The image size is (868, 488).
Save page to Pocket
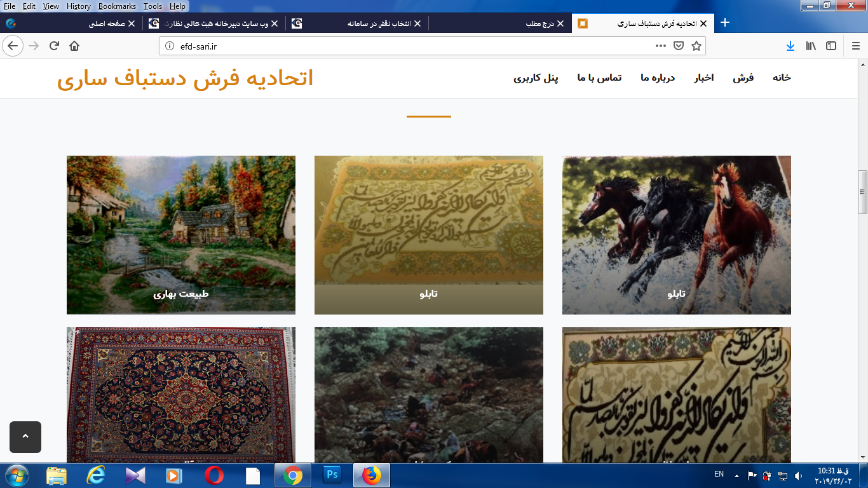[678, 46]
